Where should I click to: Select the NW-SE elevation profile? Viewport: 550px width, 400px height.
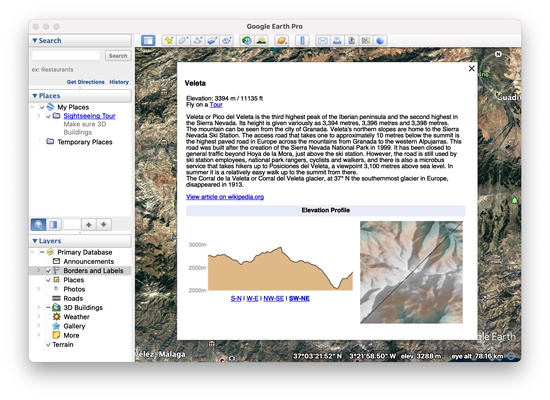(274, 299)
